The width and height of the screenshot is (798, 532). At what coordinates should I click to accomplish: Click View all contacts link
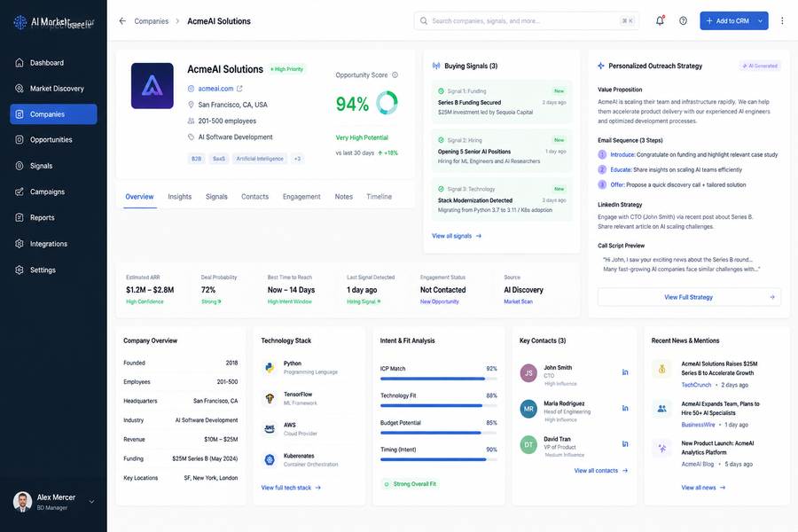601,471
